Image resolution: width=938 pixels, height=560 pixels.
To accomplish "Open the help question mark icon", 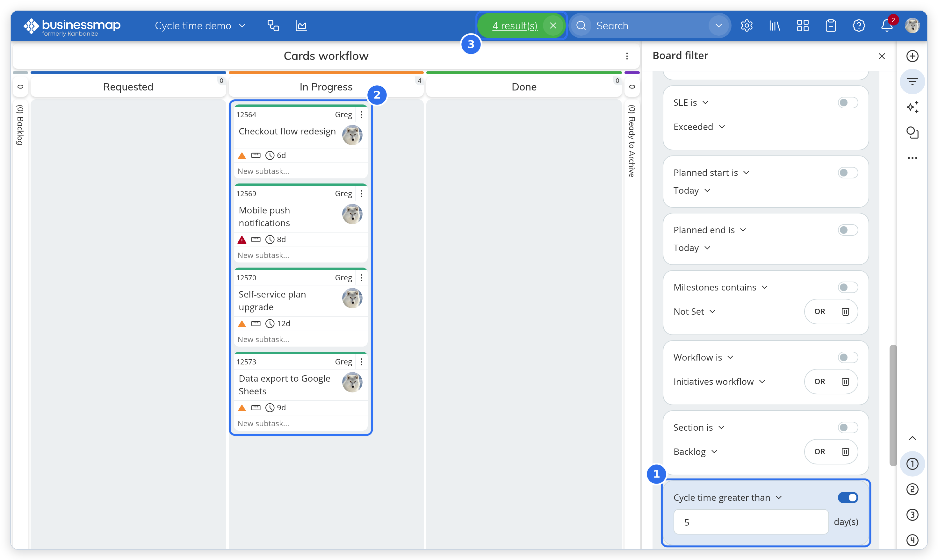I will pos(859,26).
